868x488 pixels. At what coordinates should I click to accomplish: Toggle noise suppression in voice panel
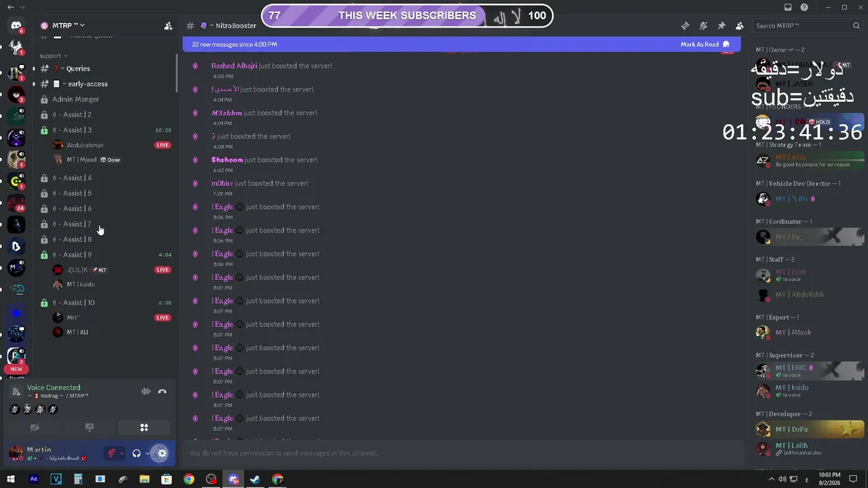tap(146, 392)
